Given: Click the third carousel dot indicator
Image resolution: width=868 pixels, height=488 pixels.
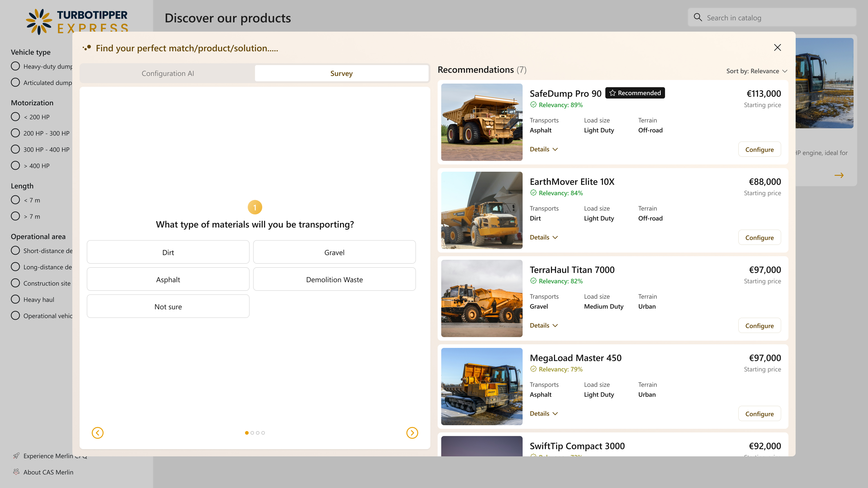Looking at the screenshot, I should [257, 433].
